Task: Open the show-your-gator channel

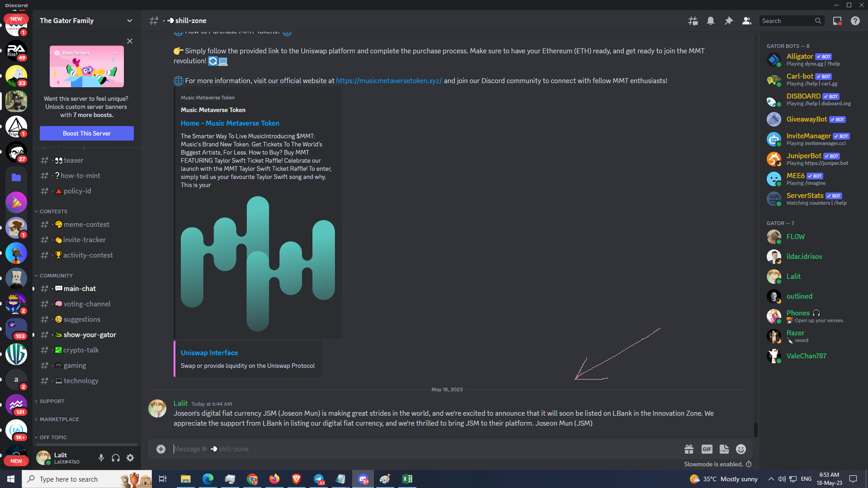Action: coord(87,335)
